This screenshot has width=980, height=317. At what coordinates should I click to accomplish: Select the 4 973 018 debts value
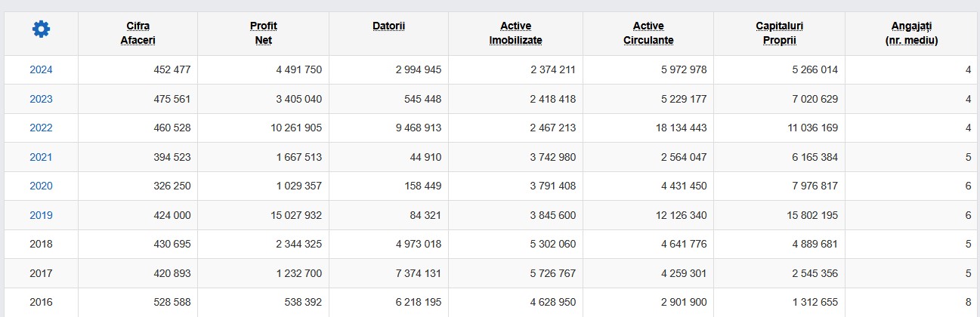[418, 244]
